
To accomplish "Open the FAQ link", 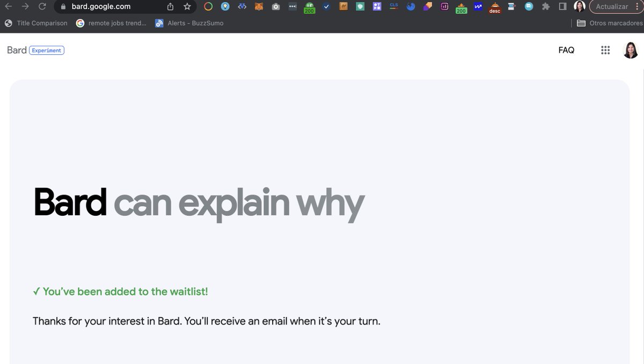I will pyautogui.click(x=566, y=50).
